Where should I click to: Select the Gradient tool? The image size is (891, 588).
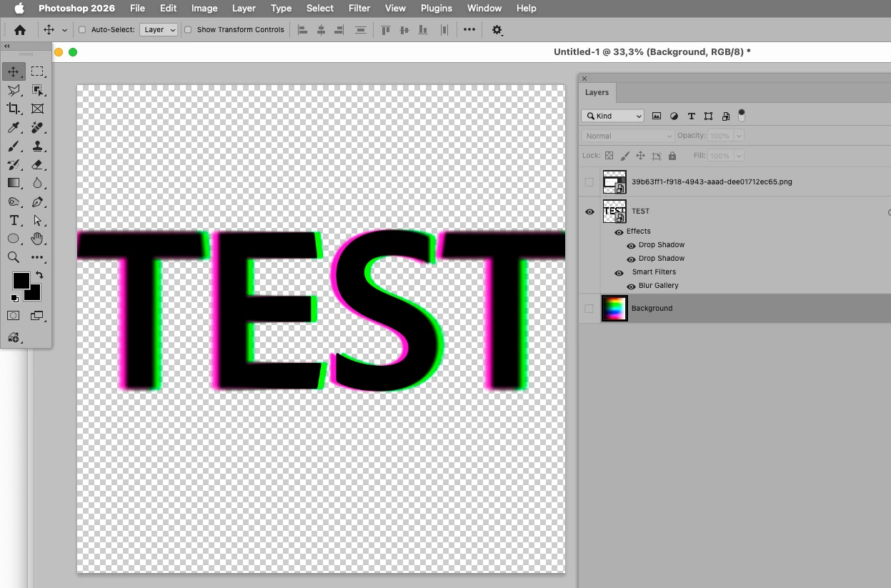14,183
